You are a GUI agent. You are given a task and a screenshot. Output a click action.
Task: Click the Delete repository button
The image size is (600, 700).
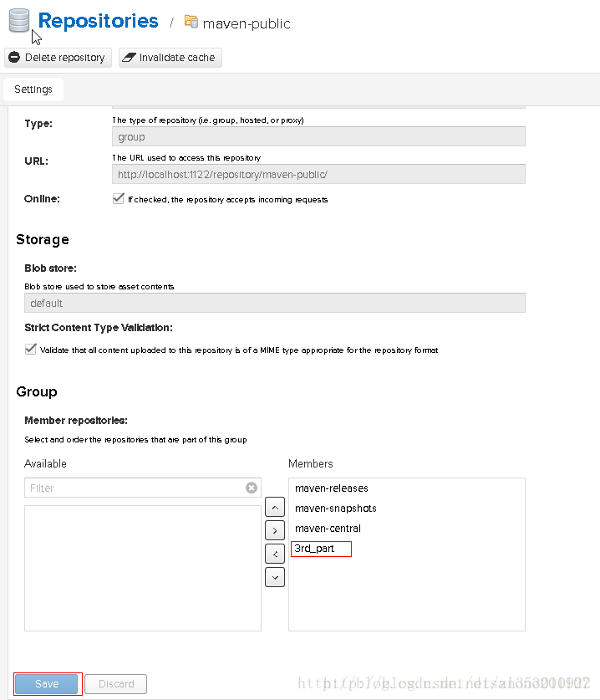click(x=58, y=58)
